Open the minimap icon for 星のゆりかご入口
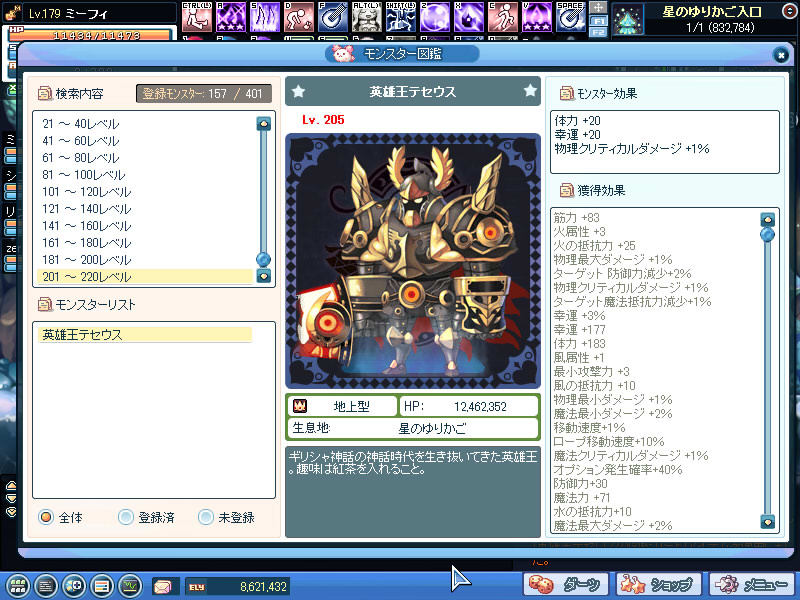 (x=628, y=21)
